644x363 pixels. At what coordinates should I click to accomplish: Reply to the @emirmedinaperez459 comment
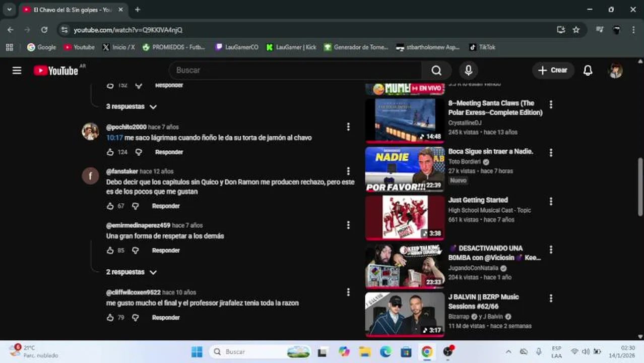tap(166, 250)
